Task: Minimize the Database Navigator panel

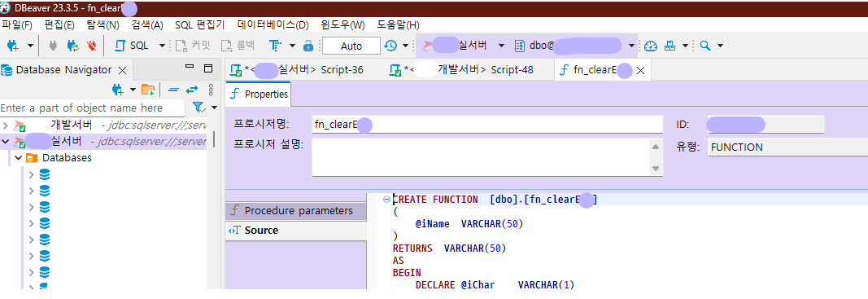Action: (190, 68)
